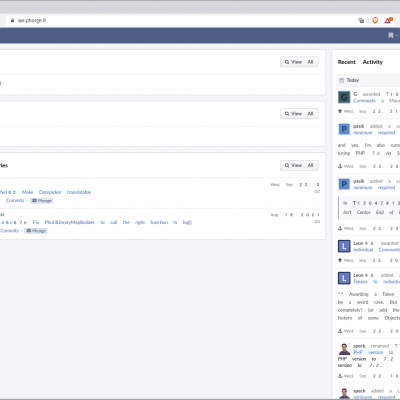The image size is (400, 400).
Task: Click the we.phorge.it address bar field
Action: (x=187, y=20)
